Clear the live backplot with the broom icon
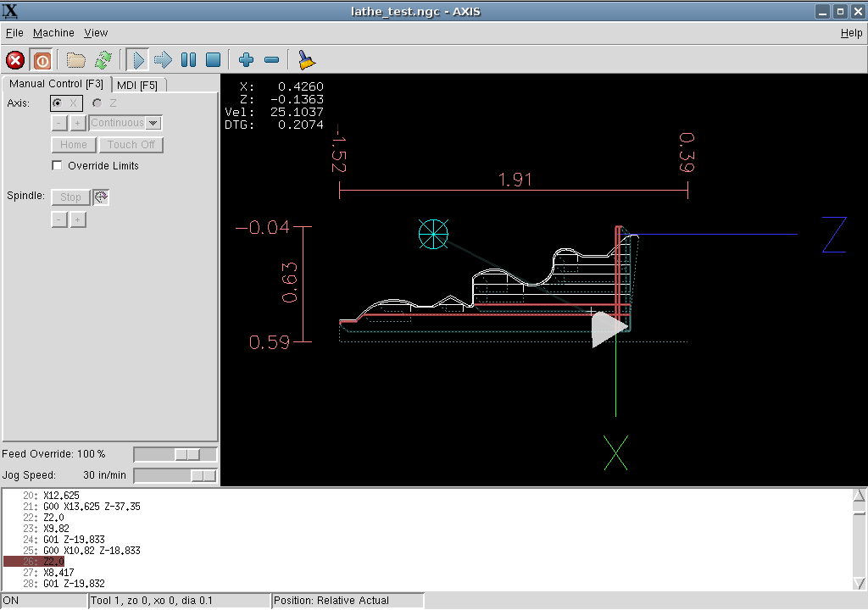This screenshot has width=868, height=610. pos(305,59)
